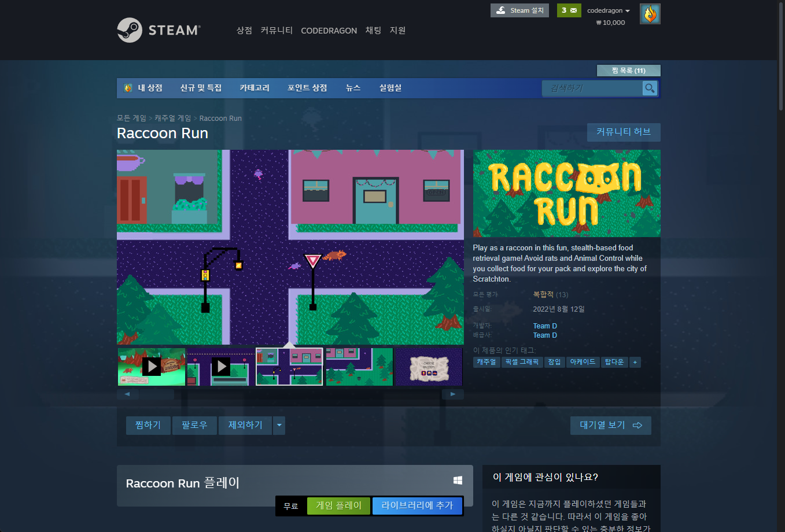The image size is (785, 532).
Task: Click the Windows platform icon
Action: coord(458,481)
